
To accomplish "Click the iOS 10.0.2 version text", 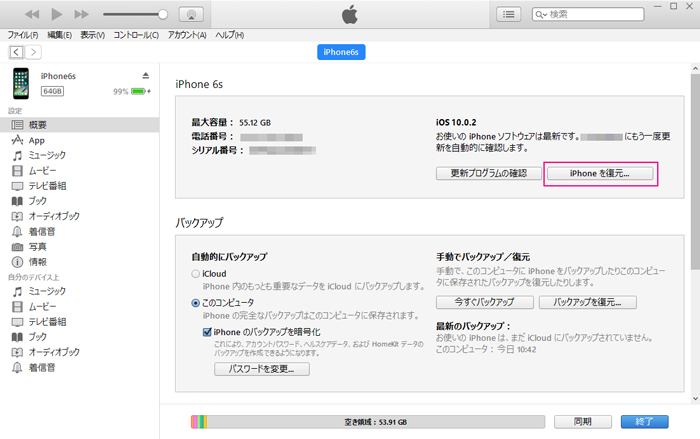I will [x=456, y=122].
